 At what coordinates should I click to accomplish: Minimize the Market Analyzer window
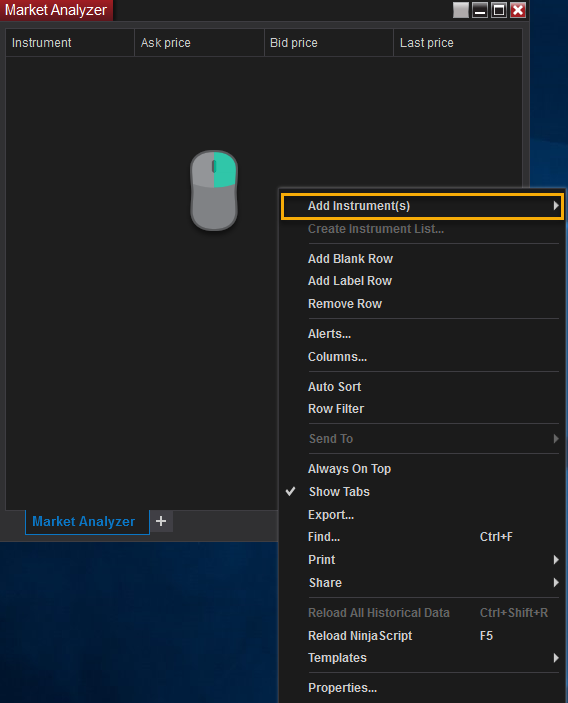[x=480, y=10]
